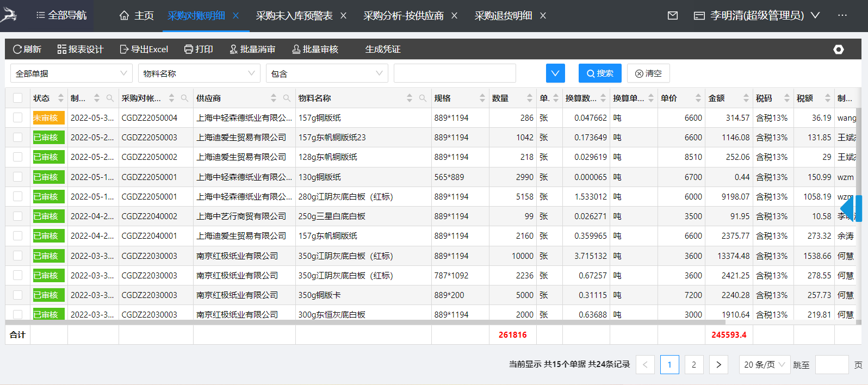
Task: Click the mail envelope icon
Action: pyautogui.click(x=673, y=16)
